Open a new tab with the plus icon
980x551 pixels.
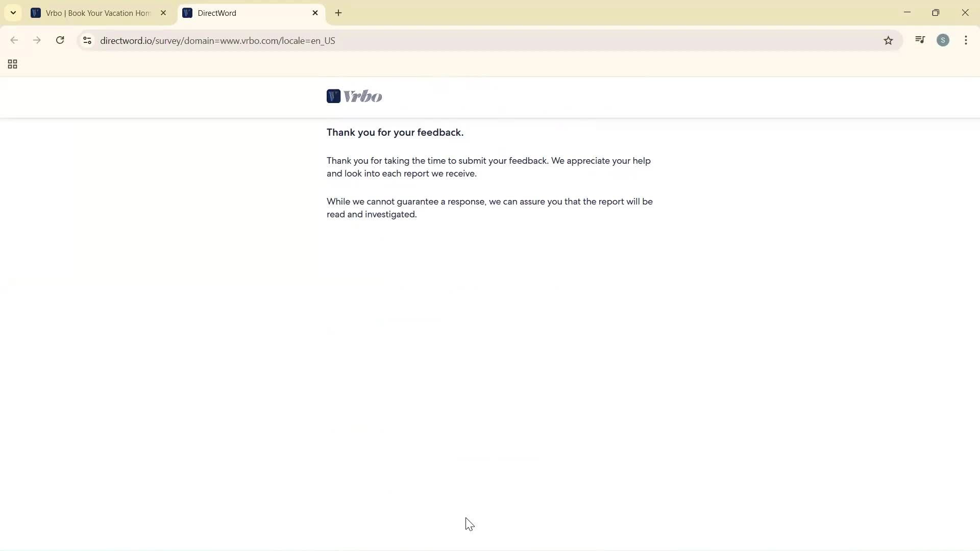[338, 13]
